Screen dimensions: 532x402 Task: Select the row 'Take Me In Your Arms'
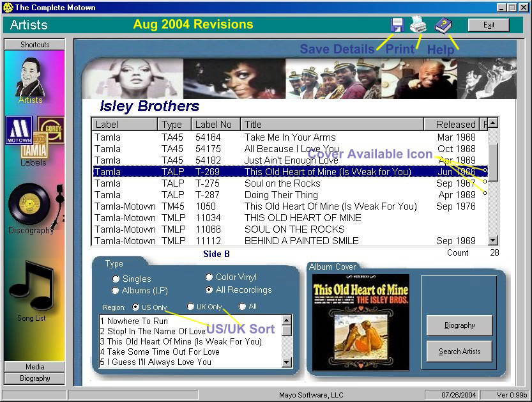click(290, 137)
